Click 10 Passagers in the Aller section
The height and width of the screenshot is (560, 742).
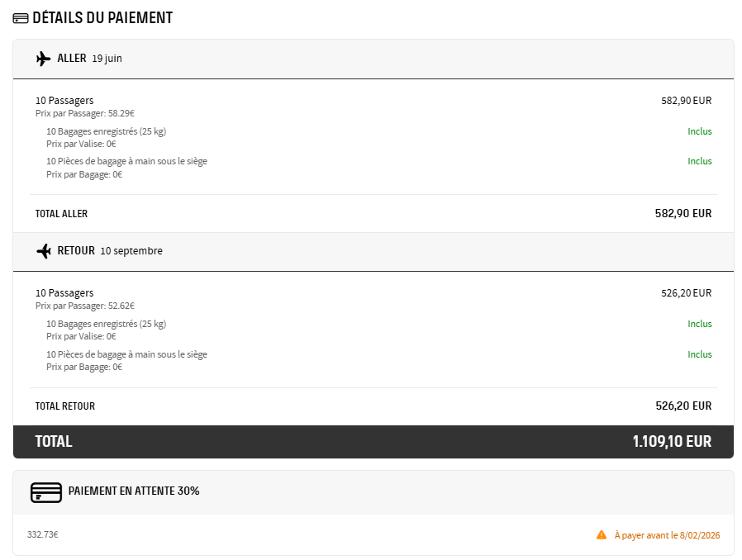click(64, 101)
